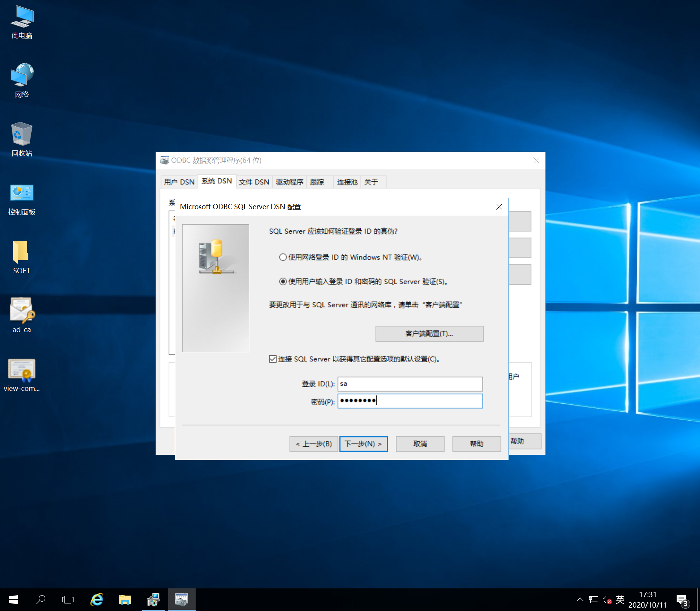Open the notification center icon

[682, 600]
